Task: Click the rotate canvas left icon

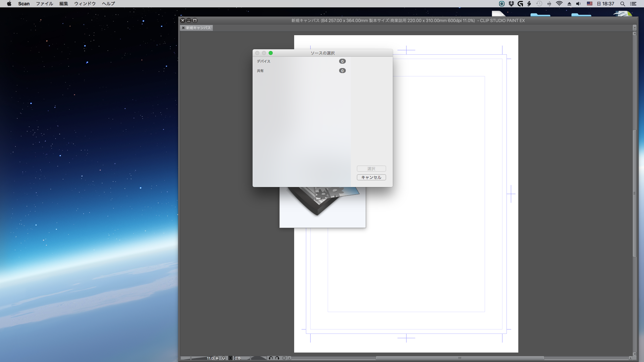Action: (x=271, y=358)
